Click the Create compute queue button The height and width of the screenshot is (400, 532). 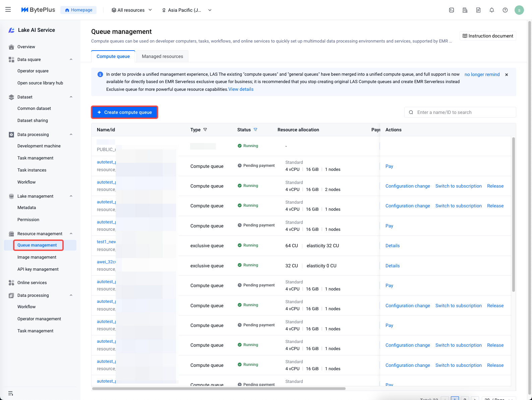pos(124,112)
